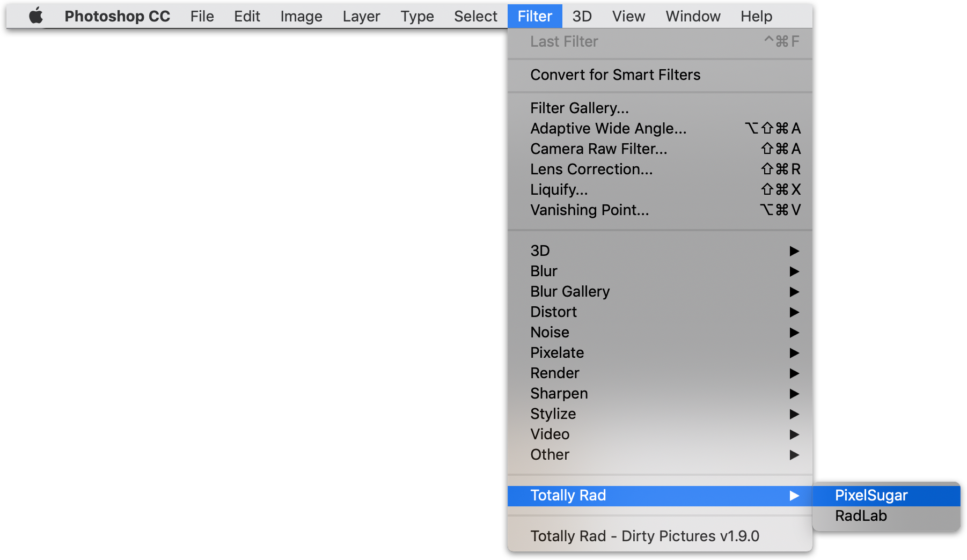
Task: Open the Layer menu
Action: 361,16
